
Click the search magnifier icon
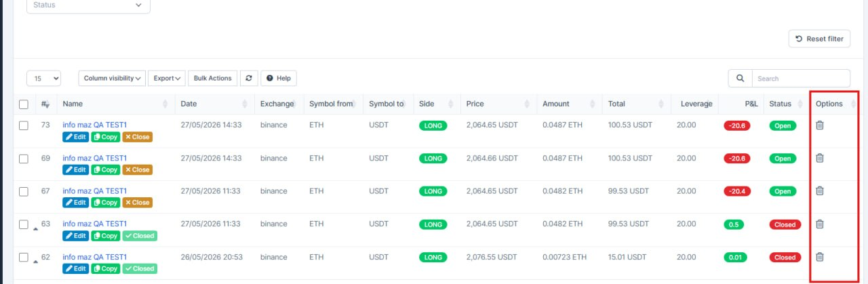click(x=740, y=78)
